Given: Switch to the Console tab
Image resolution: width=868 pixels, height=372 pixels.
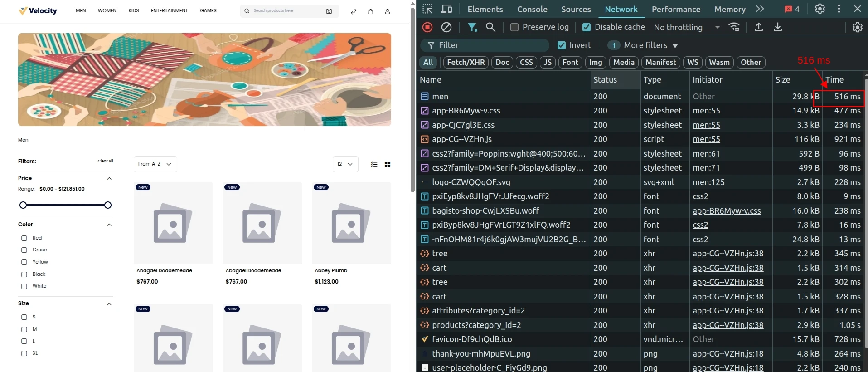Looking at the screenshot, I should (x=532, y=9).
